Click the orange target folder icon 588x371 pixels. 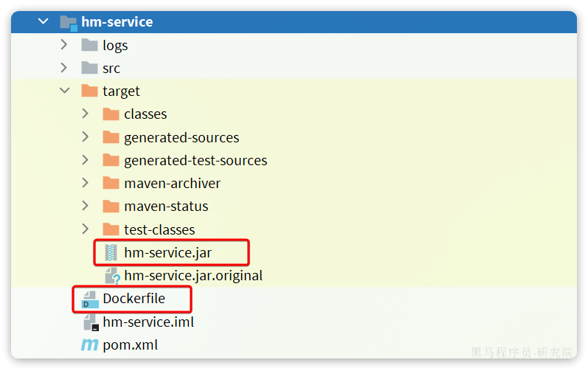point(89,91)
